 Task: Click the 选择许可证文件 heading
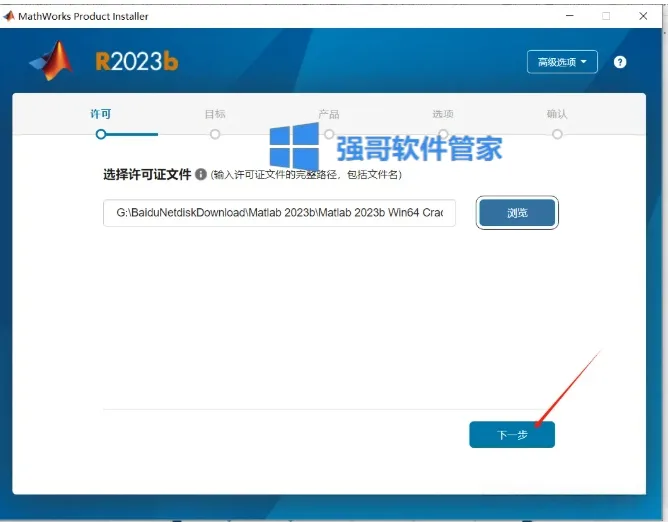[x=147, y=174]
